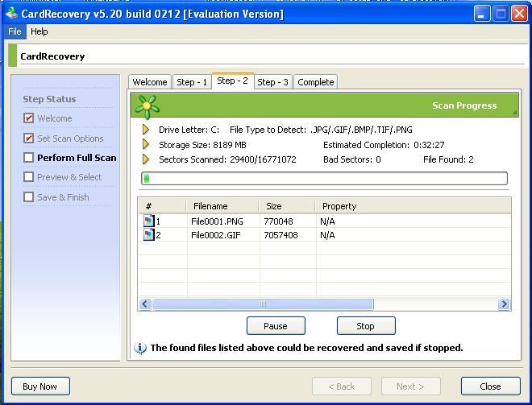Click the Buy Now button
Screen dimensions: 532x405
pyautogui.click(x=40, y=386)
